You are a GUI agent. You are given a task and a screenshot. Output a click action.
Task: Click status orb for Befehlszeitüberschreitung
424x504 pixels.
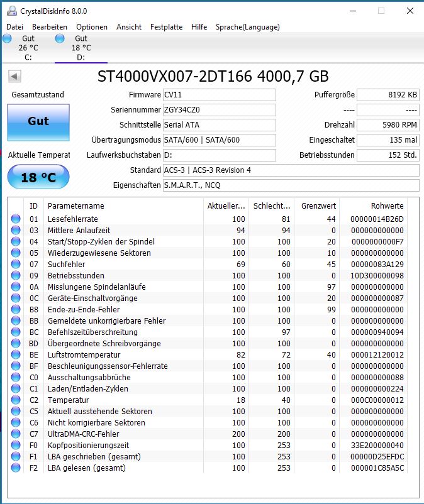(x=16, y=332)
